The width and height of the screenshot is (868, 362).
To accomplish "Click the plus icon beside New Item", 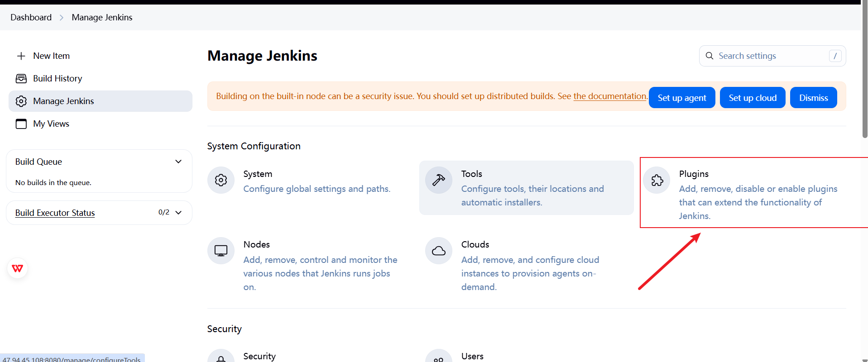I will (21, 56).
